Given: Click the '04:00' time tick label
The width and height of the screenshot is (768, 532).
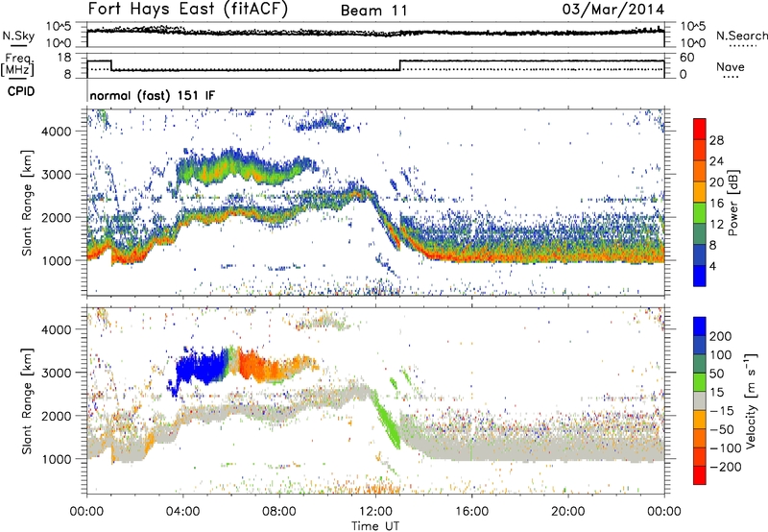Looking at the screenshot, I should point(182,512).
